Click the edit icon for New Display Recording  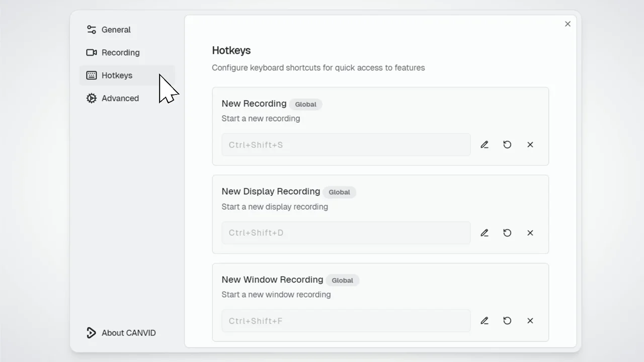click(x=484, y=232)
